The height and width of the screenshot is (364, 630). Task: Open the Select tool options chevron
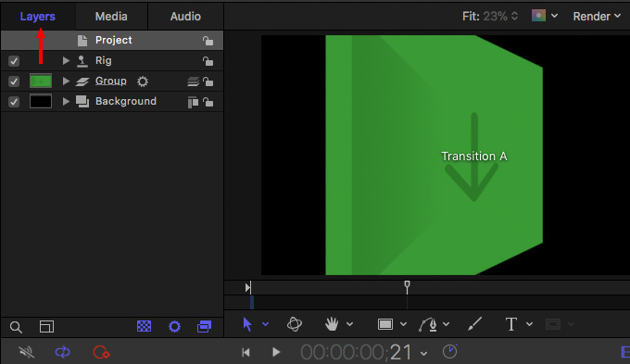pyautogui.click(x=266, y=324)
